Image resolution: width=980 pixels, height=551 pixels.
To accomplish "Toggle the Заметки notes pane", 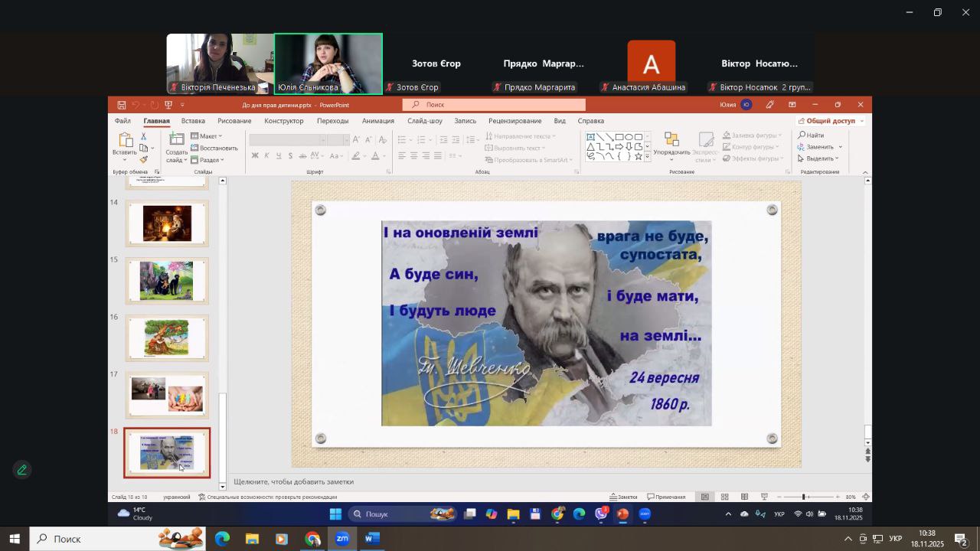I will tap(622, 497).
